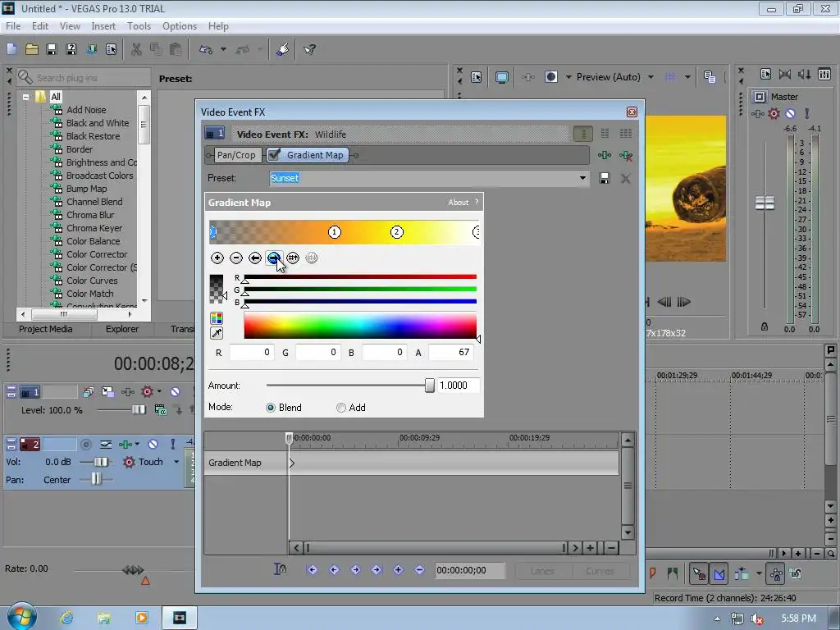The width and height of the screenshot is (840, 630).
Task: Click the remove plug-in icon
Action: pyautogui.click(x=626, y=155)
